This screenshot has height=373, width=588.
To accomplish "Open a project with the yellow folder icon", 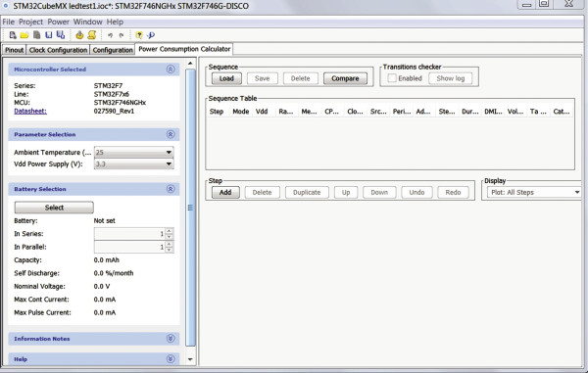I will click(24, 35).
